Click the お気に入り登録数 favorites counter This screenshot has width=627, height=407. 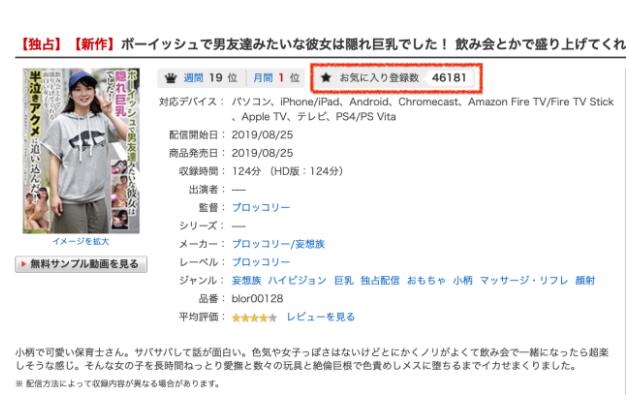[396, 78]
